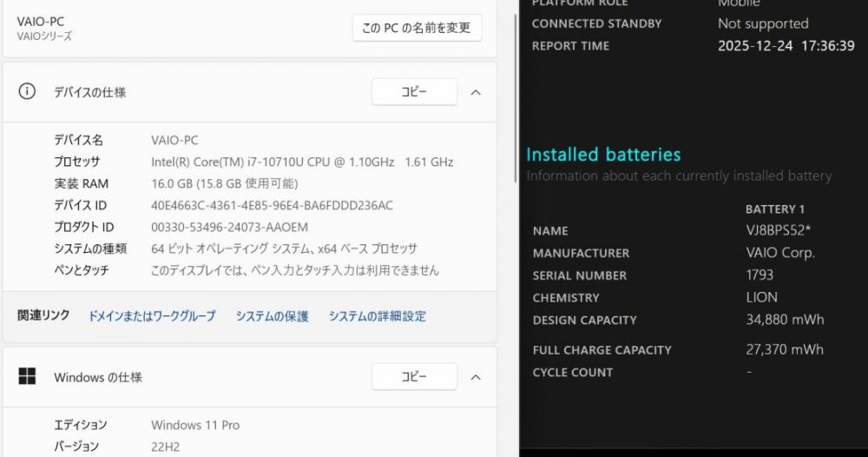Click the プロセッサ label
This screenshot has height=457, width=868.
point(77,162)
